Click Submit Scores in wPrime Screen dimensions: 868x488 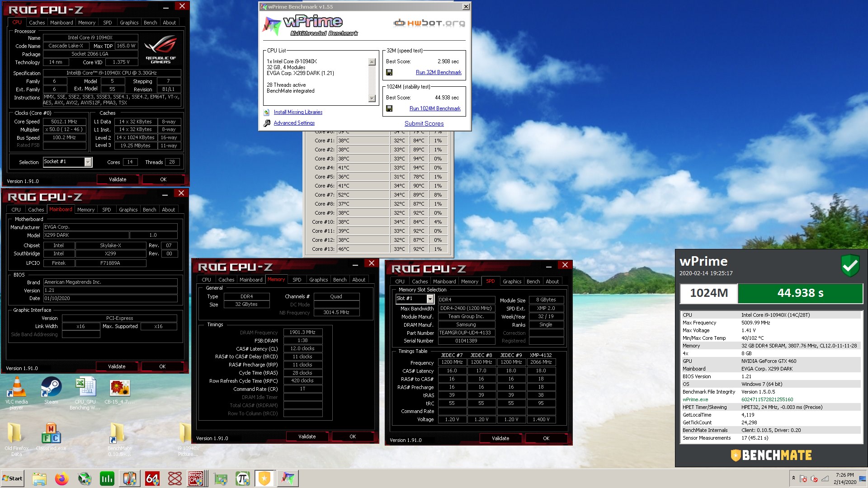pyautogui.click(x=424, y=123)
